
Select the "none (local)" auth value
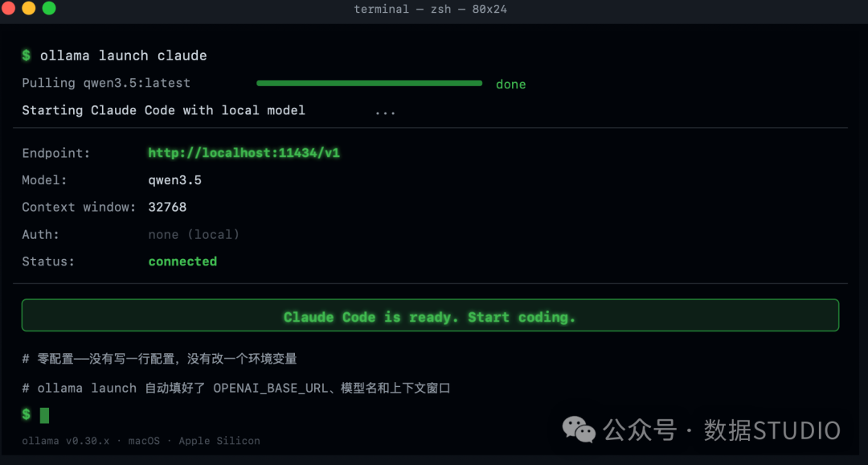194,234
